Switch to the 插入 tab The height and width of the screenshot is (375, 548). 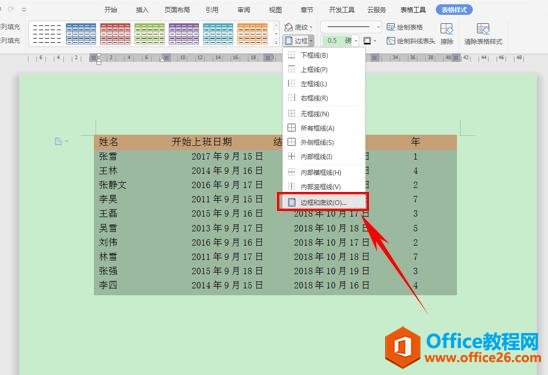click(x=142, y=10)
